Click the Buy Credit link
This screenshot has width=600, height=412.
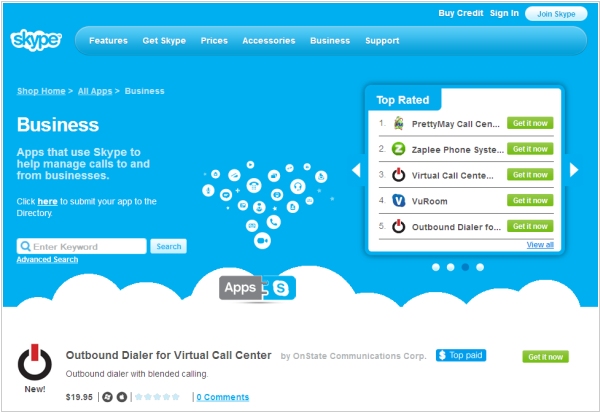click(x=461, y=13)
